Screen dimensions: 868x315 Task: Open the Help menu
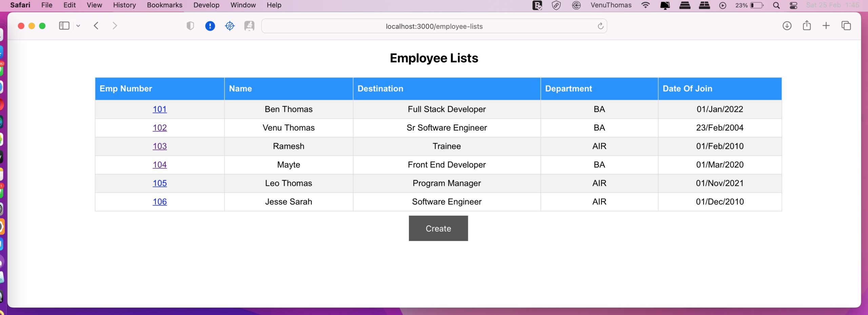(x=274, y=5)
